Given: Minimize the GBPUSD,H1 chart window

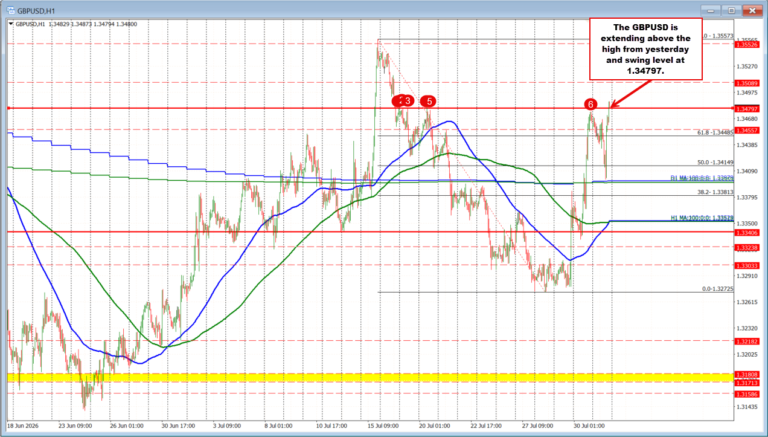Looking at the screenshot, I should 710,10.
